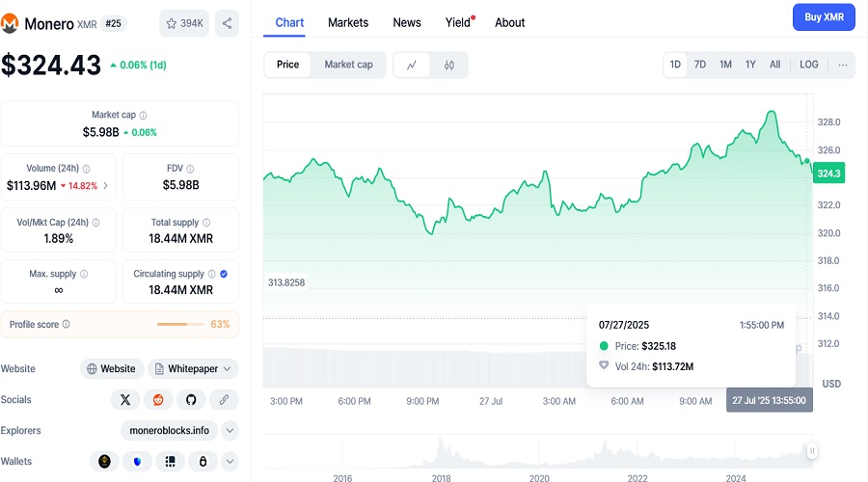Switch to candlestick chart view icon

tap(448, 65)
